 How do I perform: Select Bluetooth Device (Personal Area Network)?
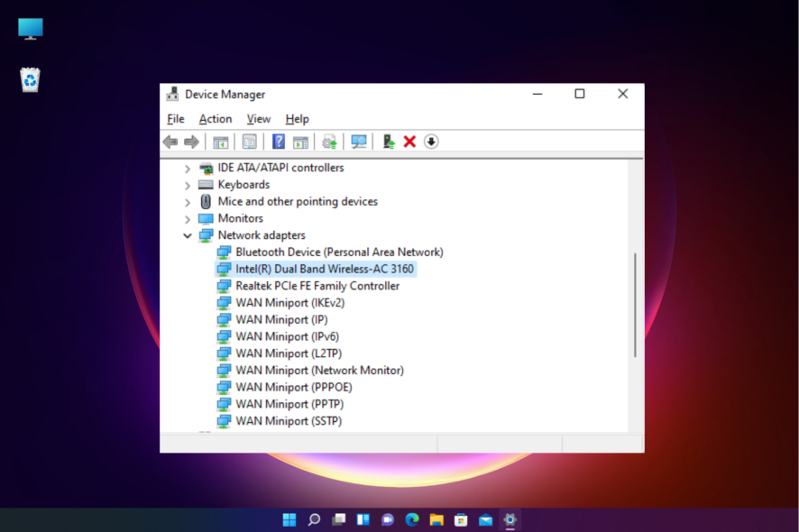pyautogui.click(x=339, y=252)
